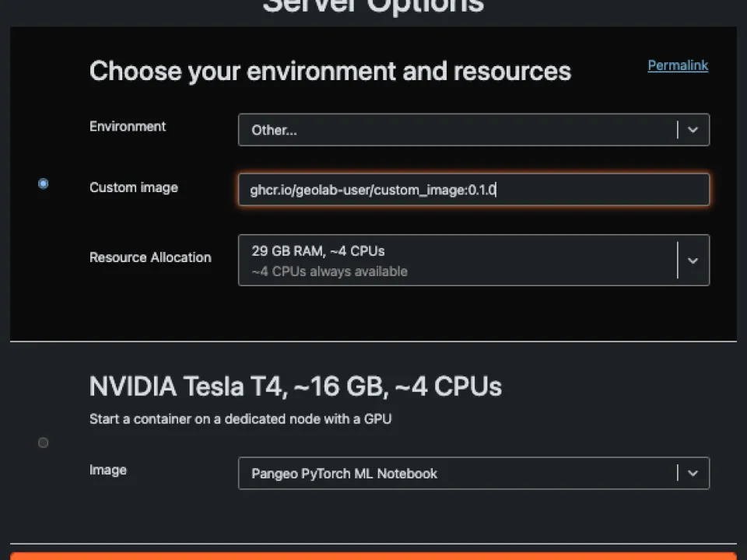The width and height of the screenshot is (747, 560).
Task: Select the NVIDIA Tesla T4 radio button
Action: pos(44,443)
